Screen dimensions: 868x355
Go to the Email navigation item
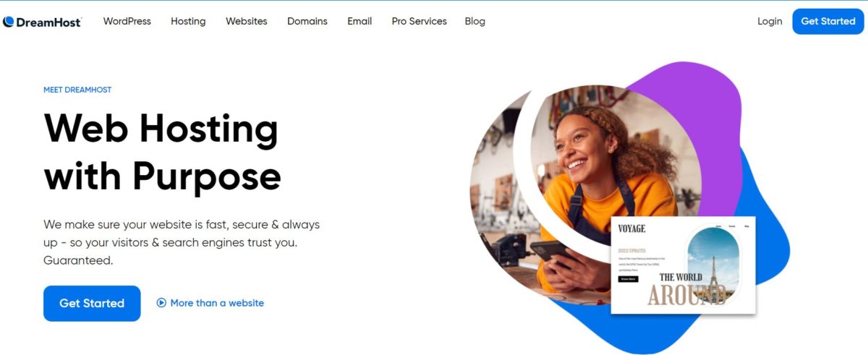click(x=359, y=22)
